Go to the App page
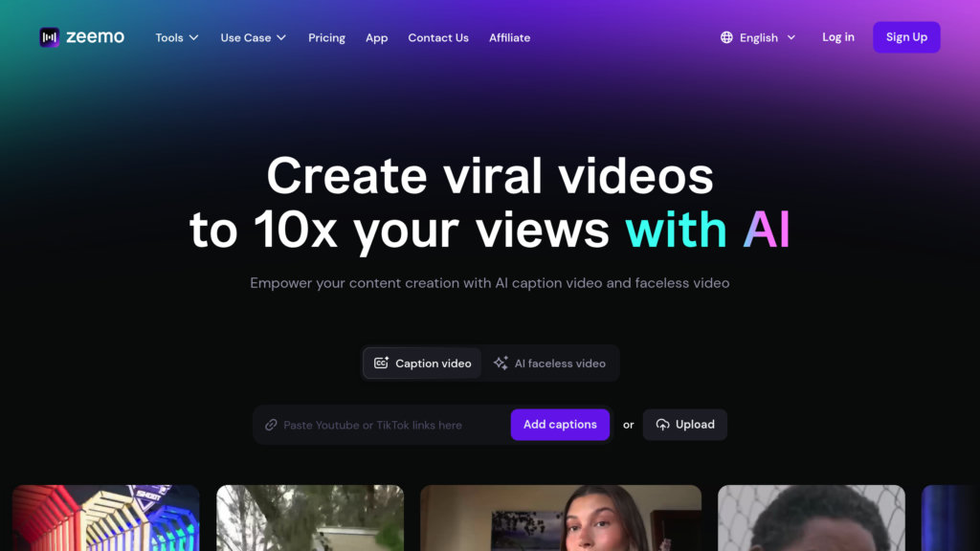Screen dimensions: 980x551 pyautogui.click(x=377, y=37)
